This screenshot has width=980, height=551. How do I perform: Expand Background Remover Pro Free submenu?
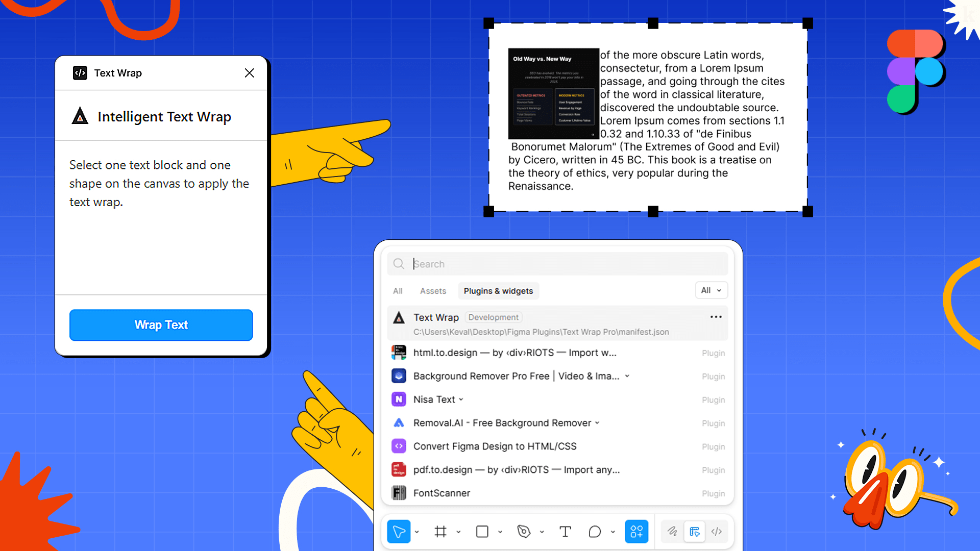click(x=627, y=376)
